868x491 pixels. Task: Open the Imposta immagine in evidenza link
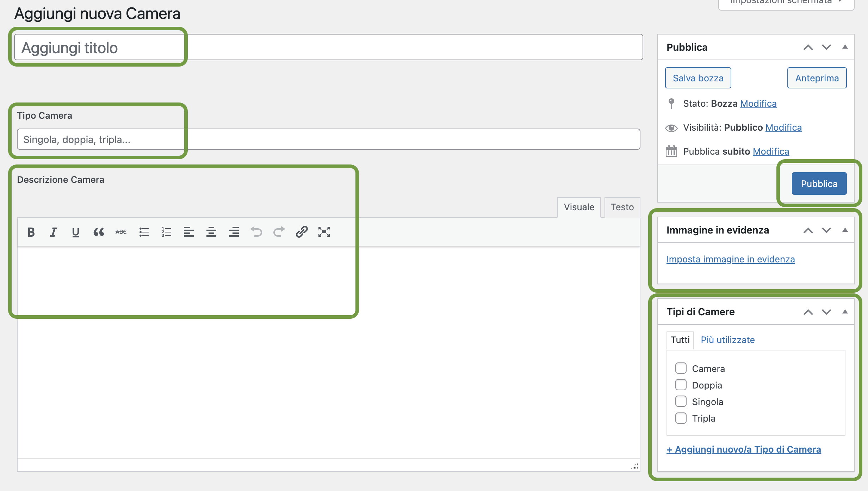point(731,259)
